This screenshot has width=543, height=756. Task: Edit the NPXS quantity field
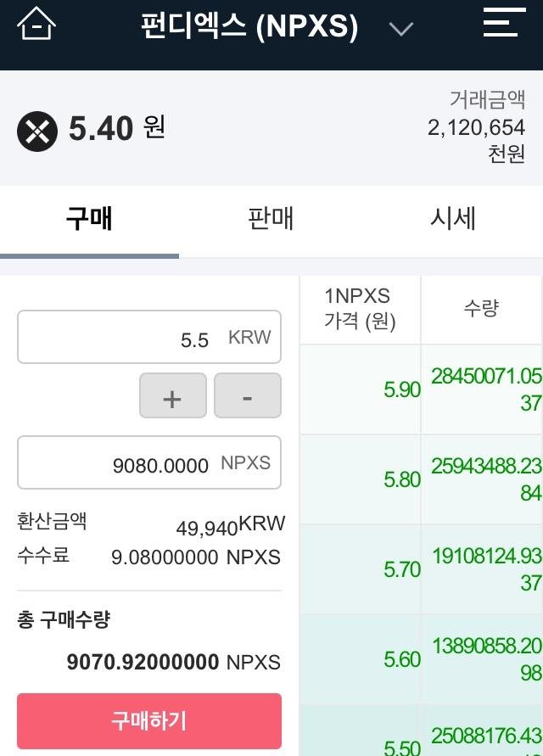coord(149,462)
